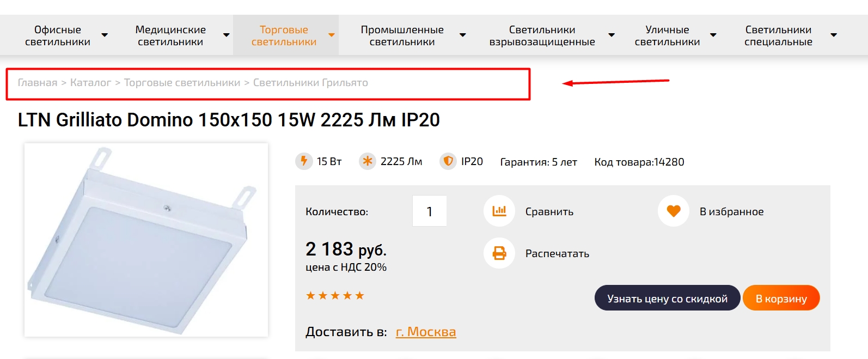Image resolution: width=868 pixels, height=359 pixels.
Task: Expand Светильники специальные dropdown arrow
Action: click(x=834, y=35)
